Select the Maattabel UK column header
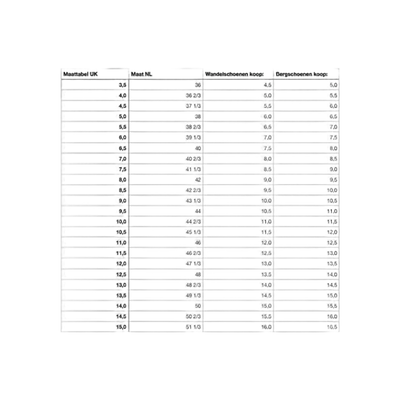Screen dimensions: 400x400 click(95, 74)
